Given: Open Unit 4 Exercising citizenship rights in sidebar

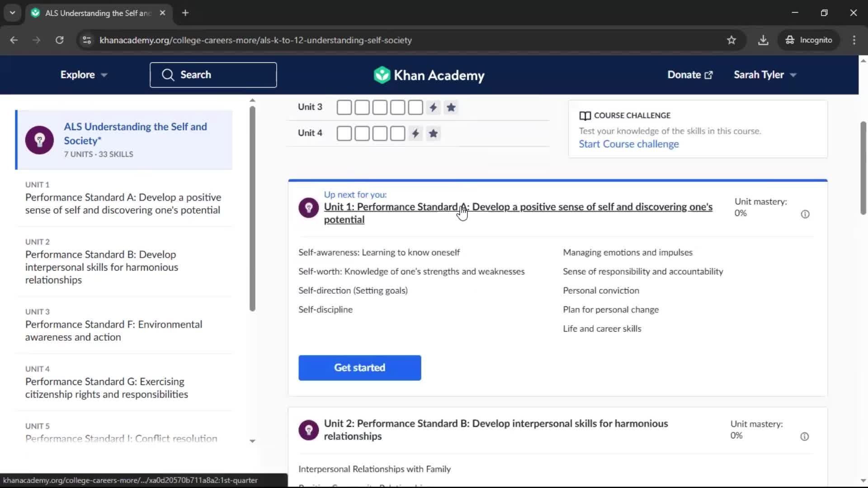Looking at the screenshot, I should click(124, 382).
